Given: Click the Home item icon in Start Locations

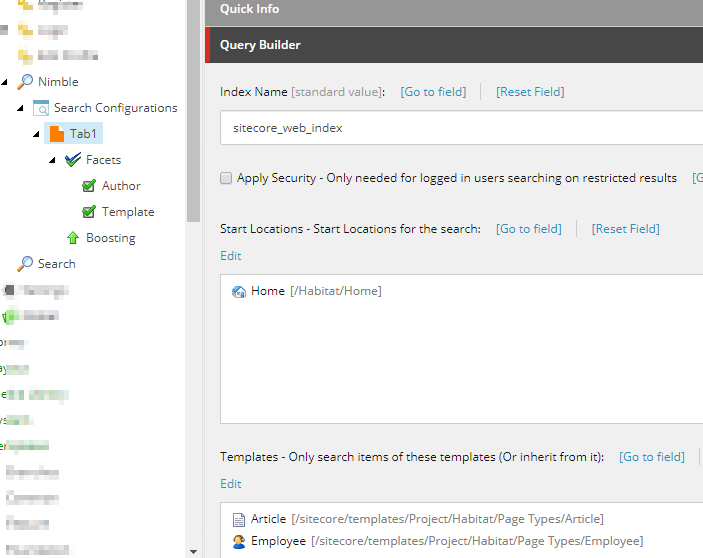Looking at the screenshot, I should point(239,291).
